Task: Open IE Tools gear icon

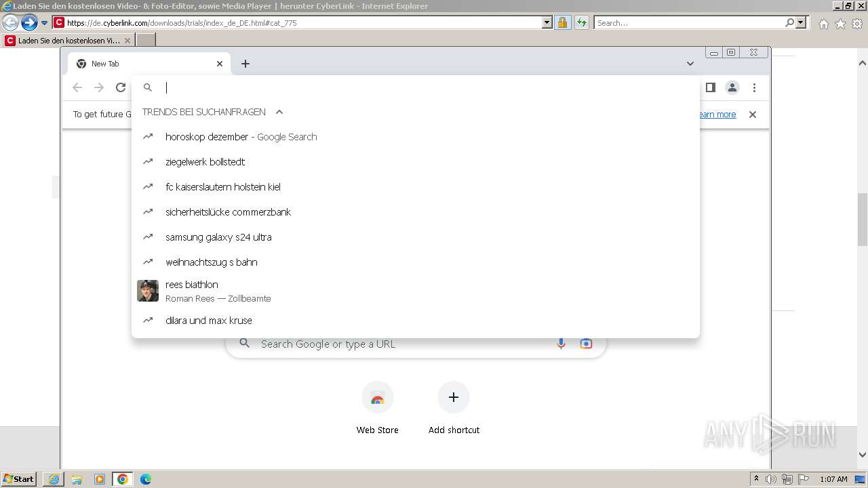Action: 857,24
